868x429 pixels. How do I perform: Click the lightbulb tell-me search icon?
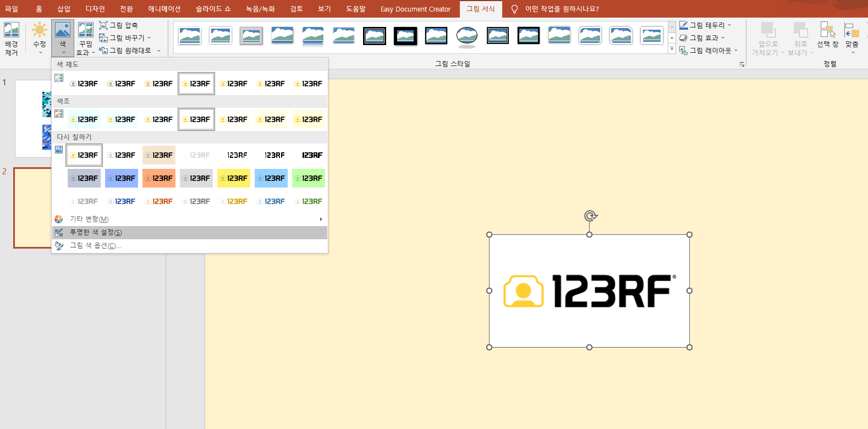point(514,9)
